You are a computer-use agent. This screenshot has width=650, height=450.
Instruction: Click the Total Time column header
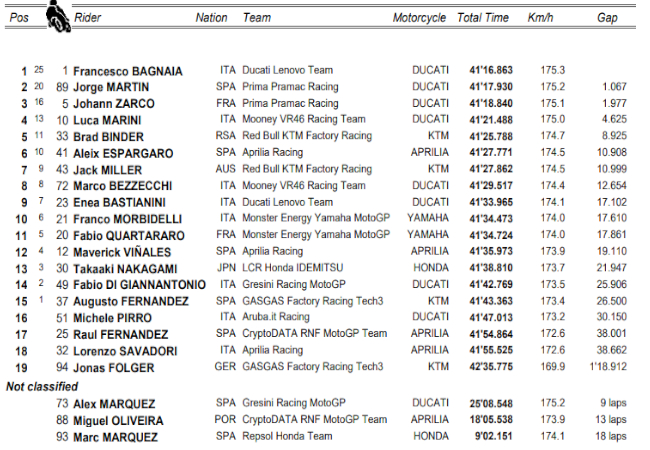[x=483, y=18]
